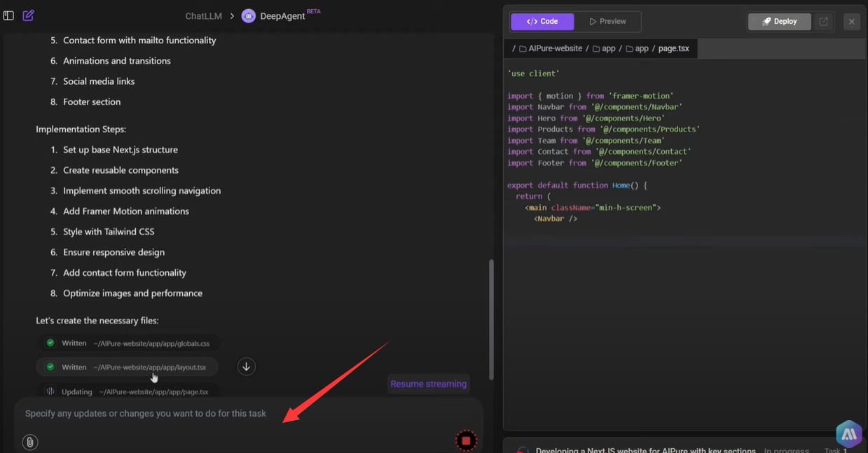Click the main className min-h-screen line
The image size is (868, 453).
[x=593, y=208]
